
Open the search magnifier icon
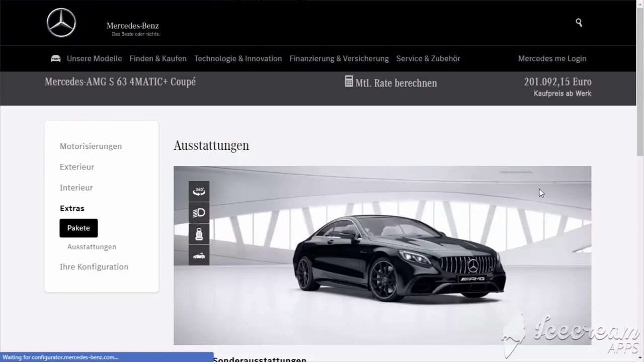coord(579,23)
